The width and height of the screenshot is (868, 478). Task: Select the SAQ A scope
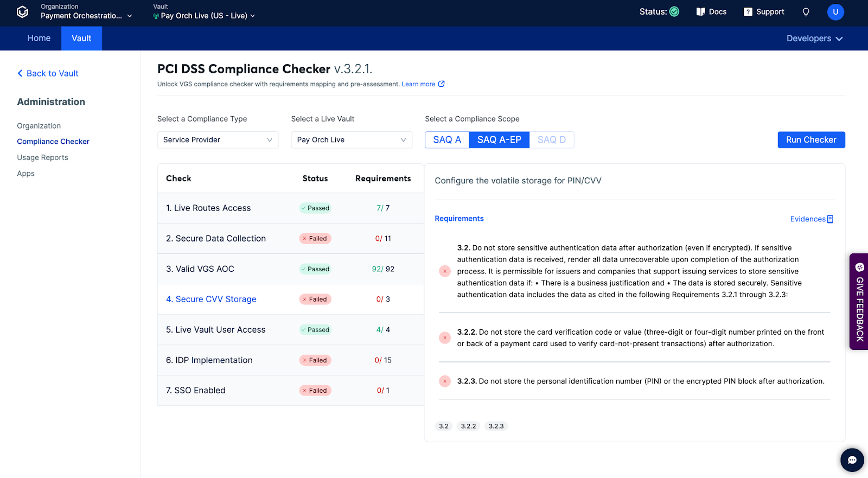[x=447, y=140]
